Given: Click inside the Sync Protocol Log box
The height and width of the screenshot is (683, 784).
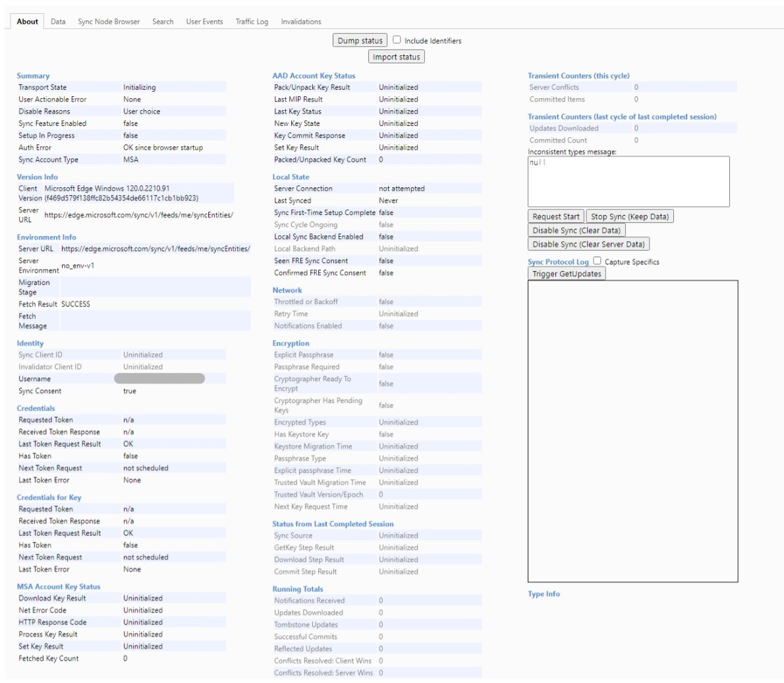Looking at the screenshot, I should (633, 431).
